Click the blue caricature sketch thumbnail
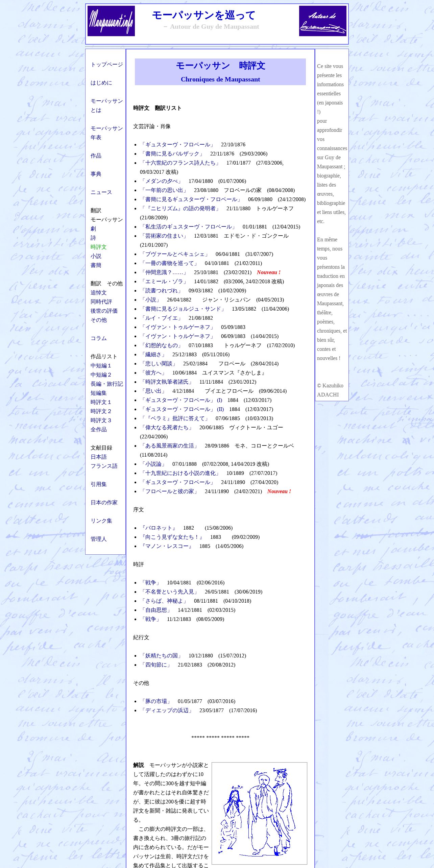This screenshot has height=868, width=434. (260, 813)
